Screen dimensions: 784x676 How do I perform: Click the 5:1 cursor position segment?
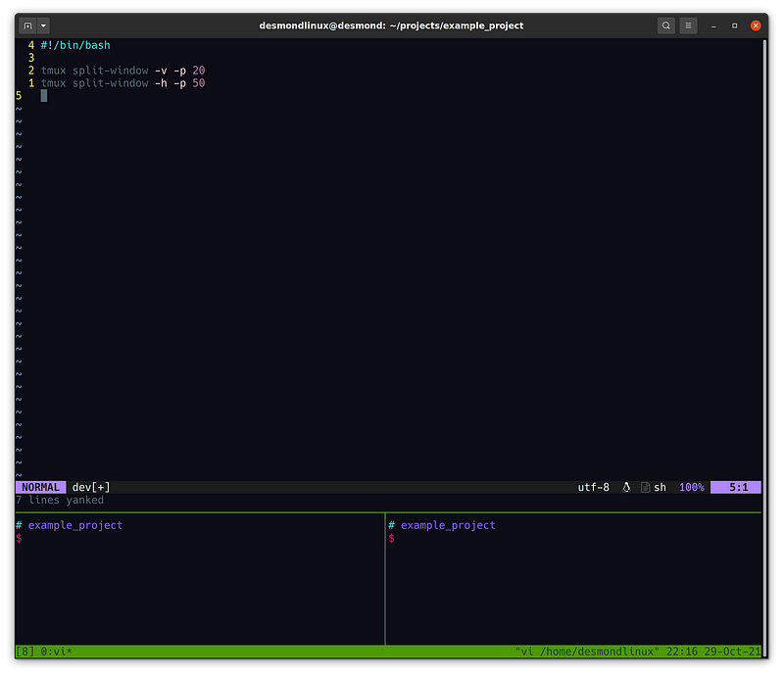[734, 487]
